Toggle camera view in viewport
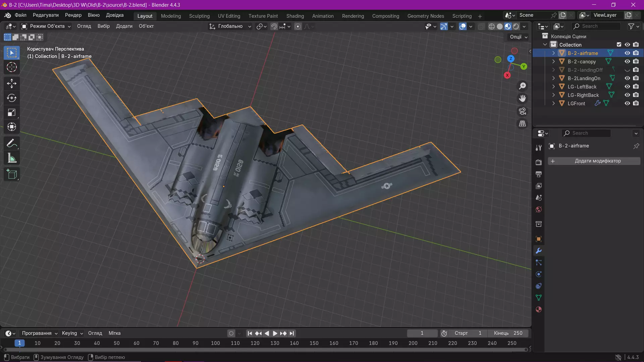644x362 pixels. 522,111
